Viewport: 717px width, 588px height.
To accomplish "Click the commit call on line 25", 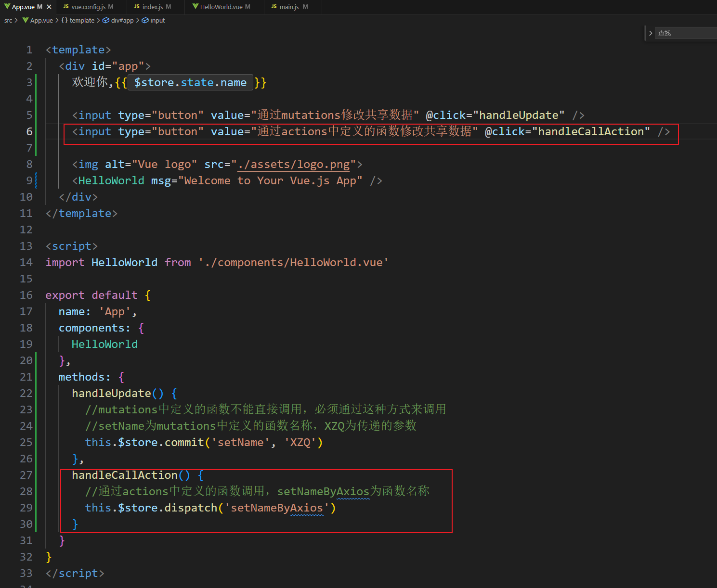I will pyautogui.click(x=184, y=442).
